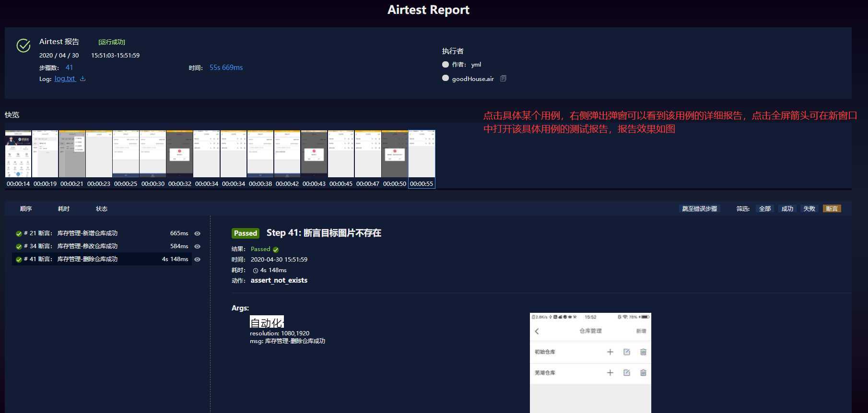The height and width of the screenshot is (413, 868).
Task: Click the 耗时 clock icon beside 4s 148ms
Action: click(x=256, y=271)
